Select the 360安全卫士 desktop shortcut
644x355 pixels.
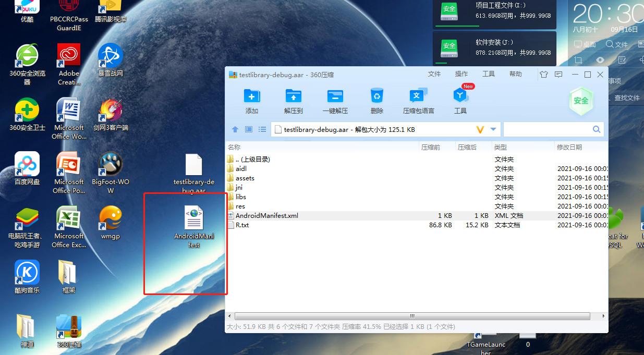click(x=27, y=114)
